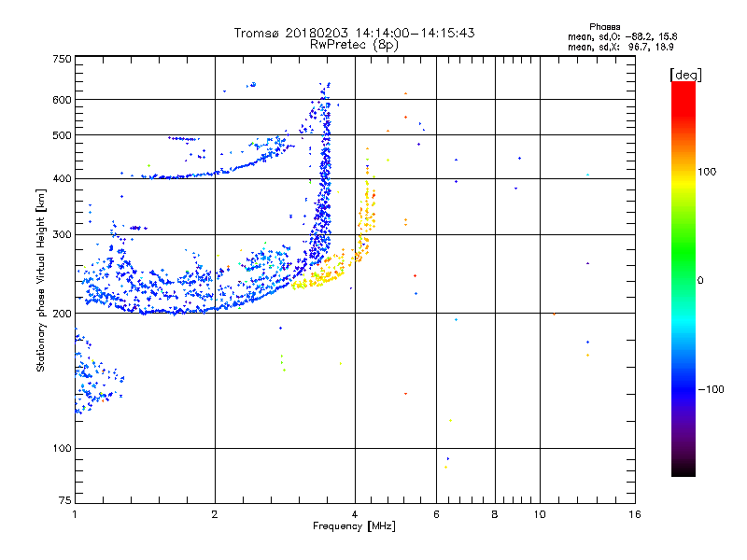Click the 'RwPretec (8p)' subtitle
Viewport: 747px width, 560px height.
click(x=354, y=45)
